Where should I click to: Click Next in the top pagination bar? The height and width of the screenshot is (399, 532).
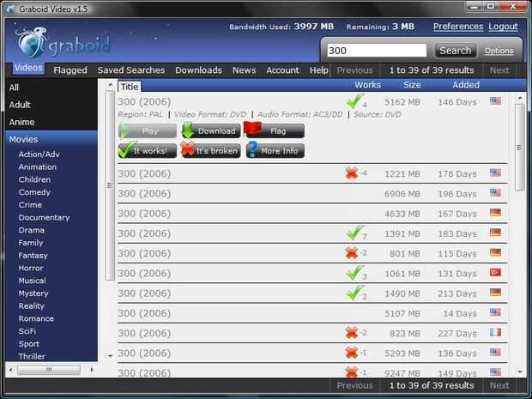pos(499,70)
